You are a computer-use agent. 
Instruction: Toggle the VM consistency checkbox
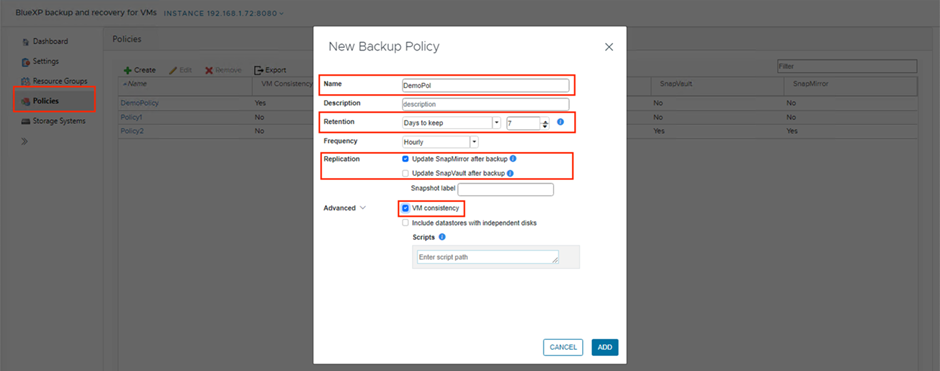(x=406, y=208)
